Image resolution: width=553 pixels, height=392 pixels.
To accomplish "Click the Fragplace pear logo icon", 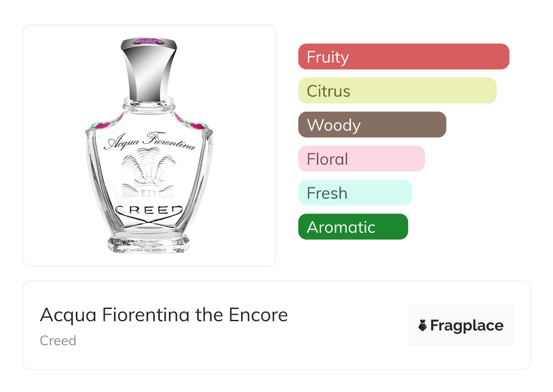I will 423,325.
